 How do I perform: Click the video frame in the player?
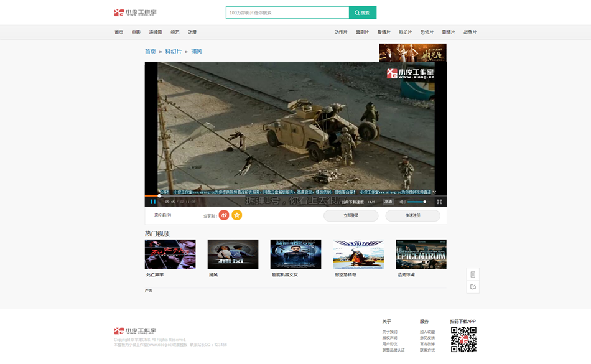(x=296, y=128)
